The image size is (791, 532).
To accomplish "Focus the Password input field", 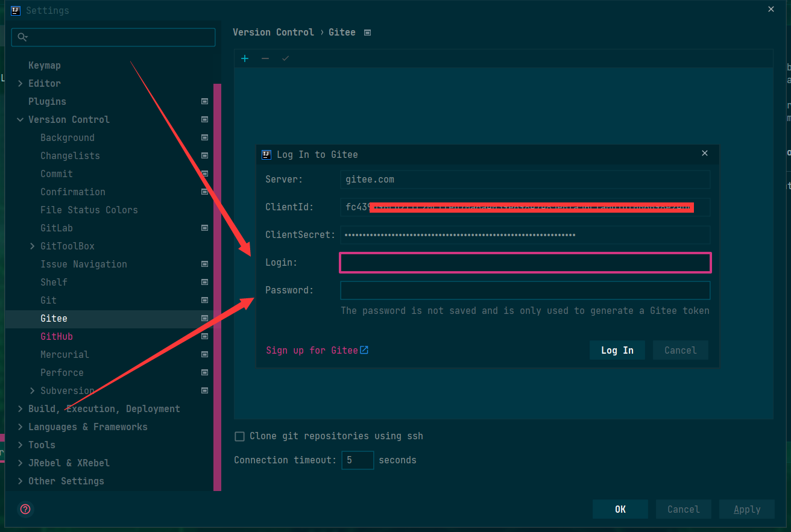I will pos(525,290).
